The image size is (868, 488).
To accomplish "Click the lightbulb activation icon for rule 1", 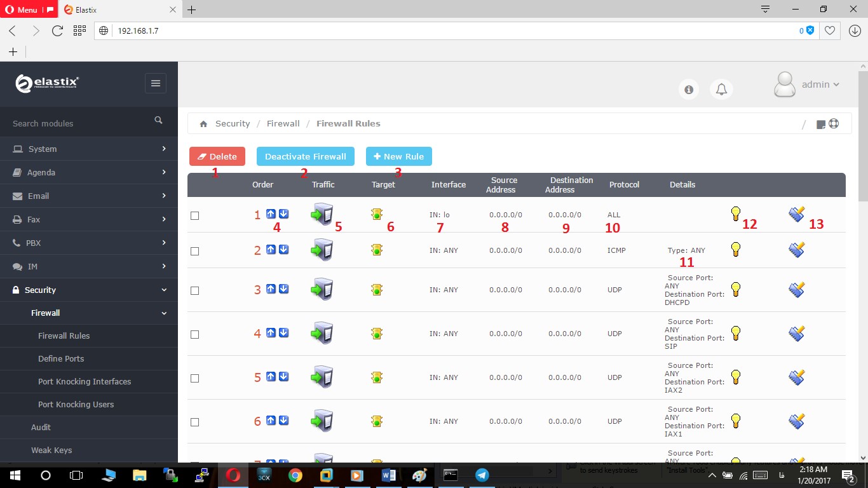I will [x=735, y=213].
